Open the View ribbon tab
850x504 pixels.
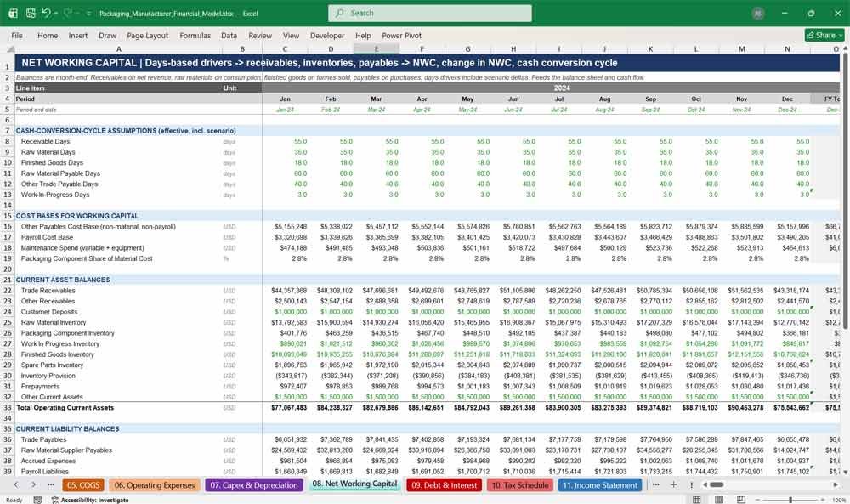click(291, 35)
